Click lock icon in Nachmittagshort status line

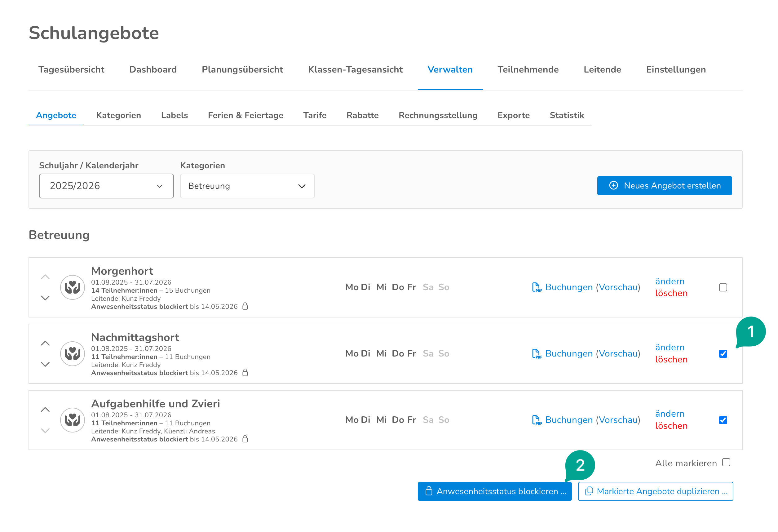click(245, 373)
